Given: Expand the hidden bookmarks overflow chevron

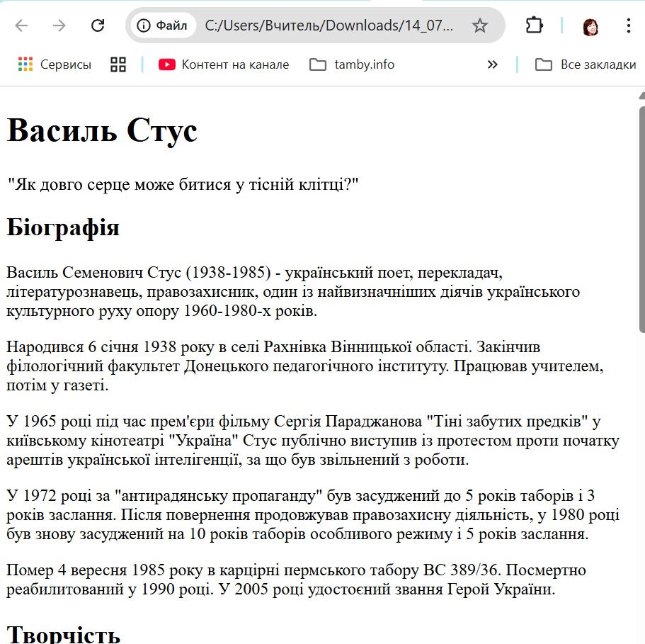Looking at the screenshot, I should pyautogui.click(x=493, y=64).
